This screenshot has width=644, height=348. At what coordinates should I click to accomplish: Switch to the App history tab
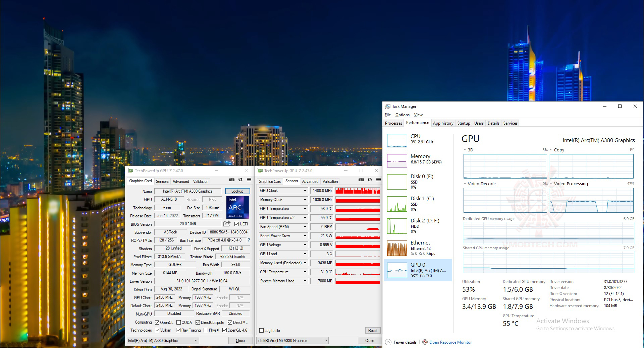pos(443,123)
